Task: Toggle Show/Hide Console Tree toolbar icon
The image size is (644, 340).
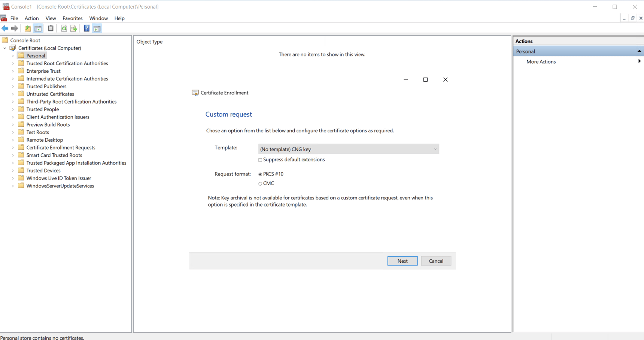Action: (38, 28)
